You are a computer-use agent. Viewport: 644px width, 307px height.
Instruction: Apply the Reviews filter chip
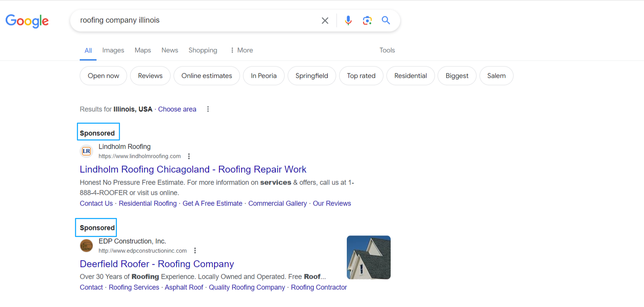point(150,76)
